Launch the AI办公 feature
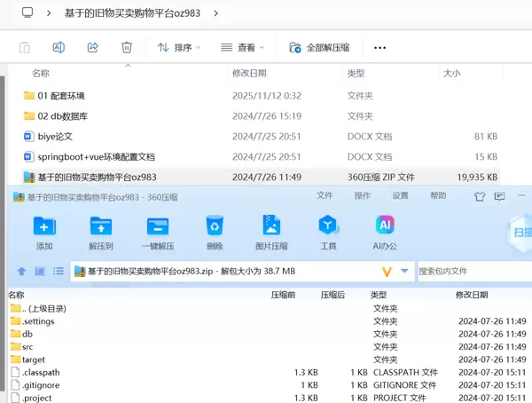Screen dimensions: 532x403 [383, 226]
